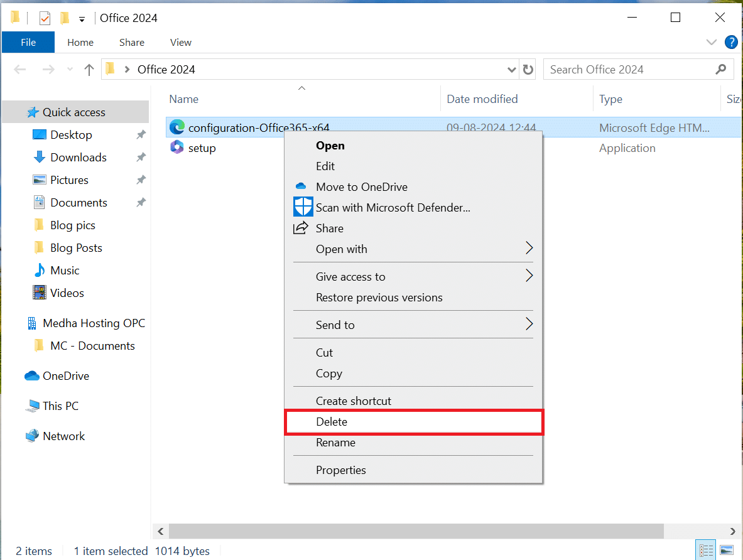This screenshot has height=560, width=743.
Task: Click the Microsoft Defender shield icon
Action: [x=303, y=207]
